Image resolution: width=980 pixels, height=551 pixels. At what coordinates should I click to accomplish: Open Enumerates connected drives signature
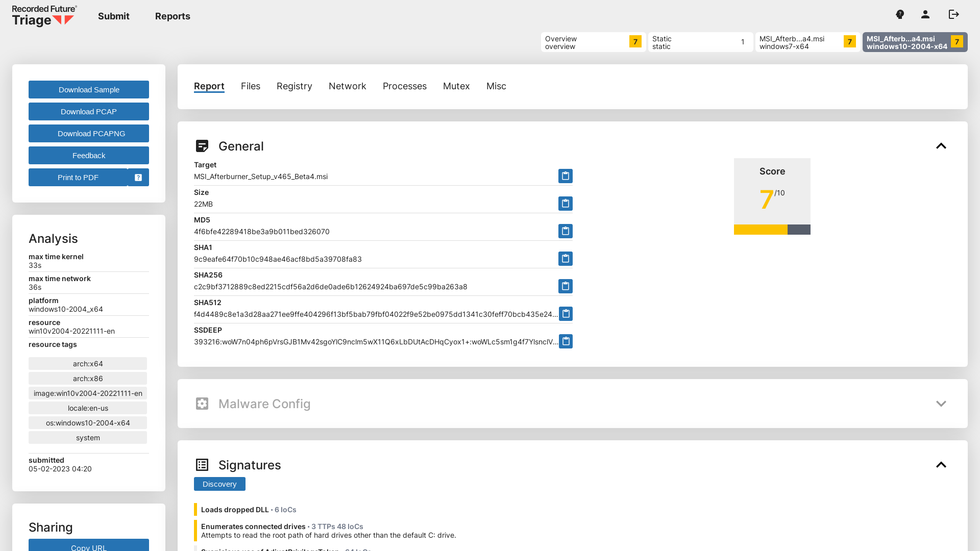(253, 527)
